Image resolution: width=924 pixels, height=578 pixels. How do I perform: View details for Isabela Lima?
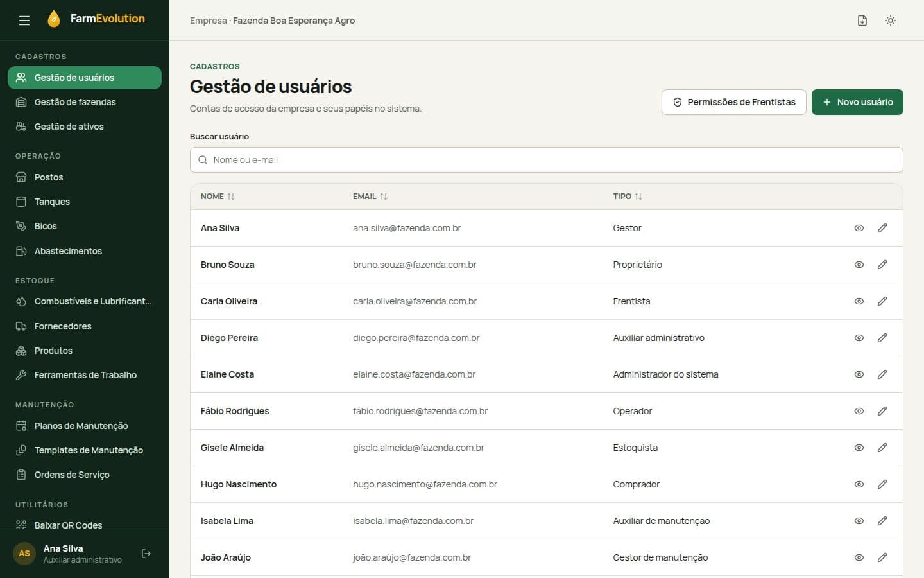pos(859,521)
